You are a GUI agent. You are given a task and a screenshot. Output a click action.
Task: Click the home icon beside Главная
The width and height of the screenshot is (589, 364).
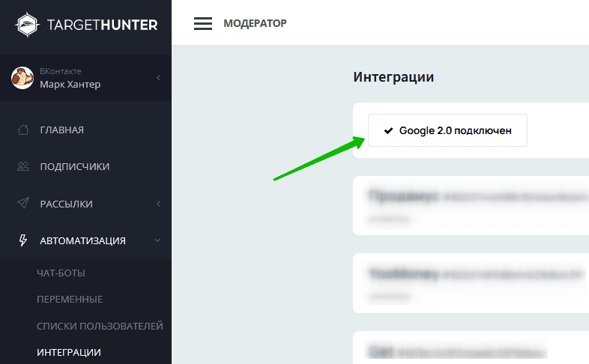tap(23, 130)
